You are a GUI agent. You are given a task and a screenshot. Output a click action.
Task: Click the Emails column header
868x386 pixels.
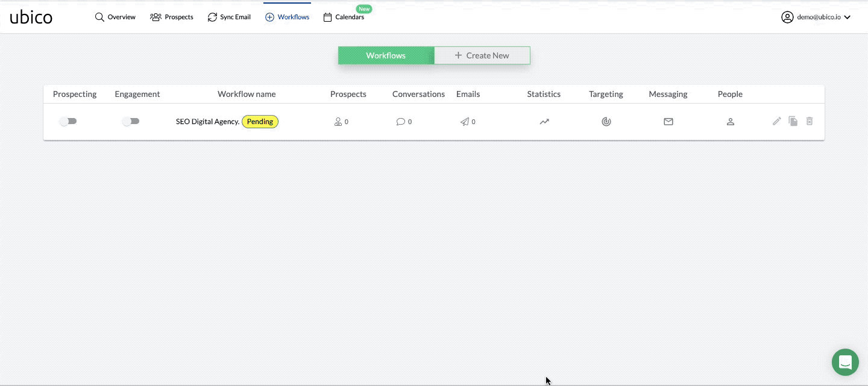468,94
